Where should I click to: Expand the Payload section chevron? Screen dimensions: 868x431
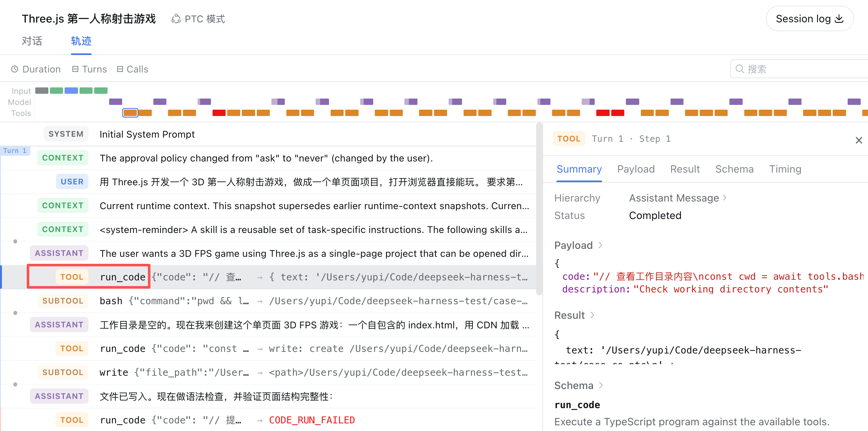600,245
